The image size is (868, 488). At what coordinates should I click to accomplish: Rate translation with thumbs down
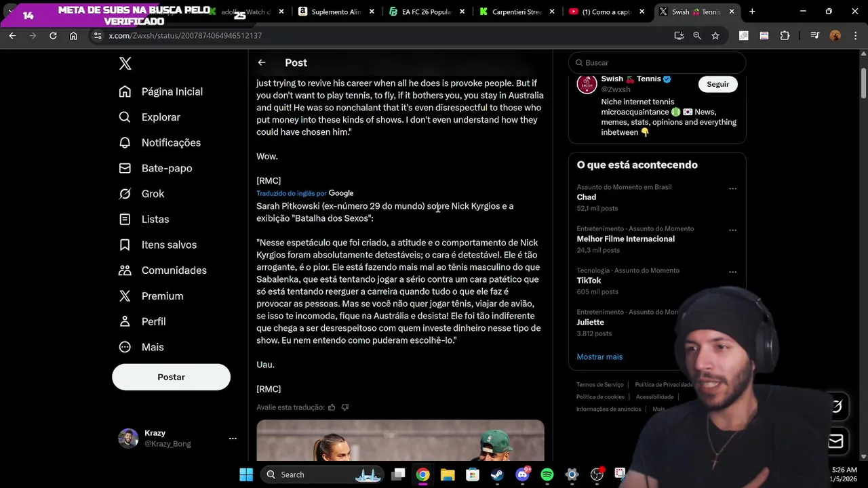tap(344, 407)
